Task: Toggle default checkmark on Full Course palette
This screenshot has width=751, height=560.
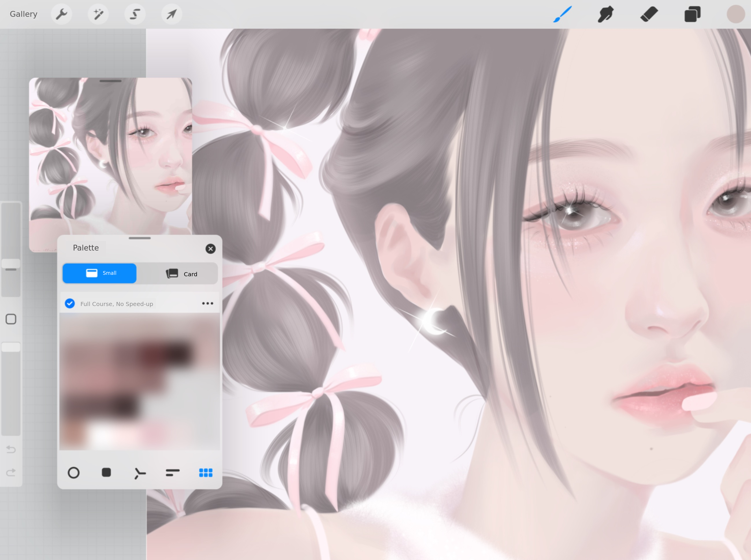Action: [70, 303]
